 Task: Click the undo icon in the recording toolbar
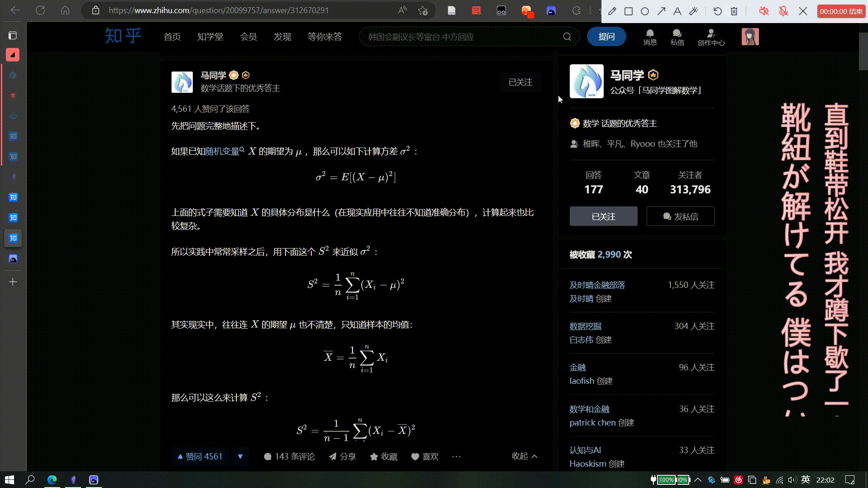(717, 11)
